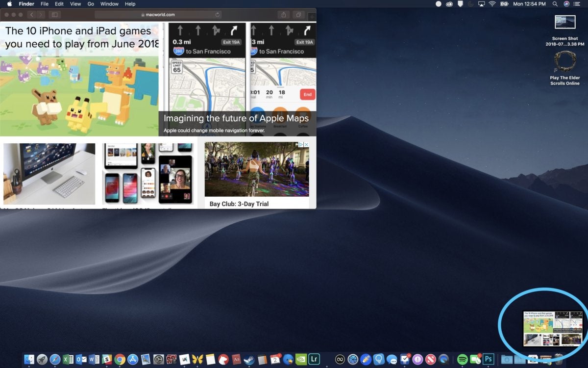Open the Help menu
588x368 pixels.
130,4
